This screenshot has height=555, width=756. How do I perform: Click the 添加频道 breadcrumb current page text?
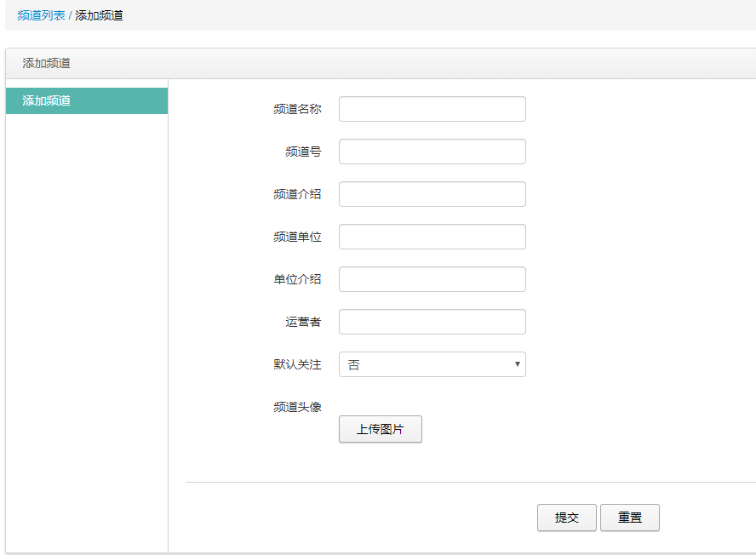pos(99,15)
